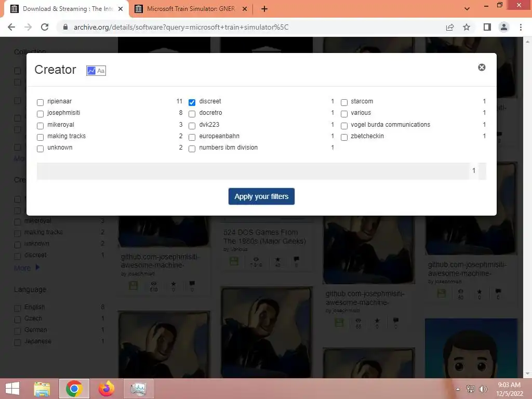Show hidden system tray icons
This screenshot has height=399, width=532.
coord(458,389)
